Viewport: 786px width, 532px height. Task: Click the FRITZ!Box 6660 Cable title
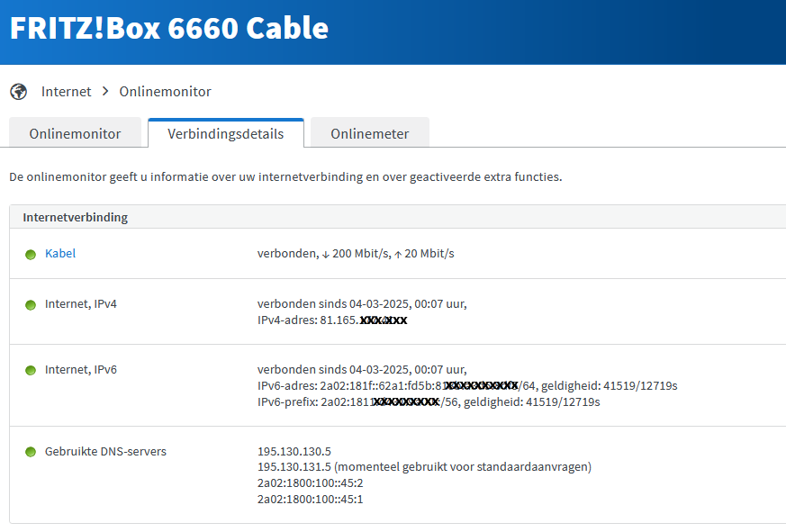pyautogui.click(x=169, y=29)
